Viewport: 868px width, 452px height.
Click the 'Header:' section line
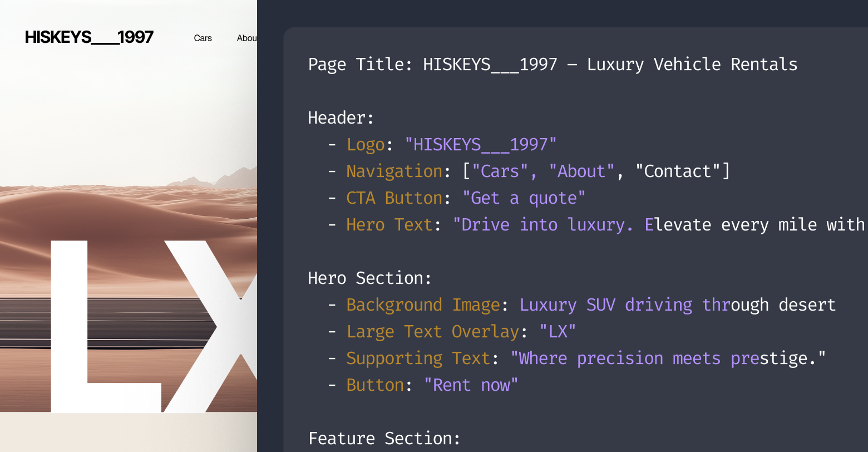[x=341, y=118]
